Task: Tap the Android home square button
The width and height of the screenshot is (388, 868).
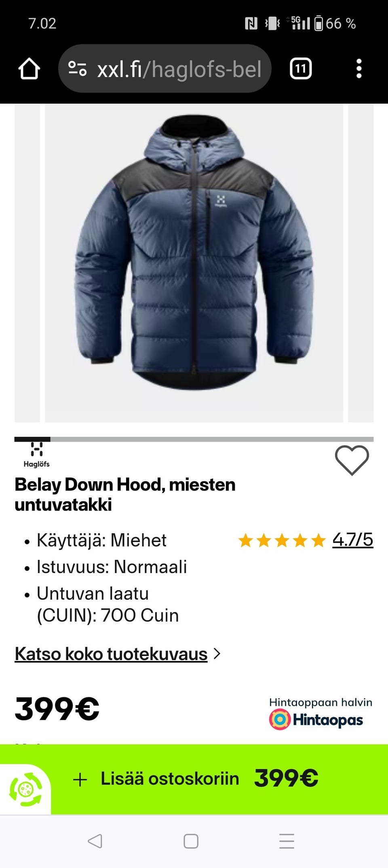Action: point(191,841)
